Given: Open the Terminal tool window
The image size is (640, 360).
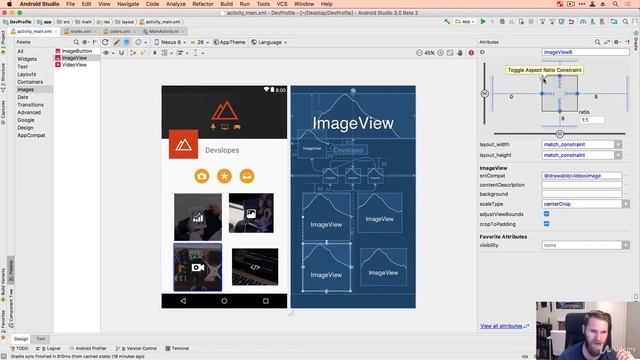Looking at the screenshot, I should tap(177, 348).
